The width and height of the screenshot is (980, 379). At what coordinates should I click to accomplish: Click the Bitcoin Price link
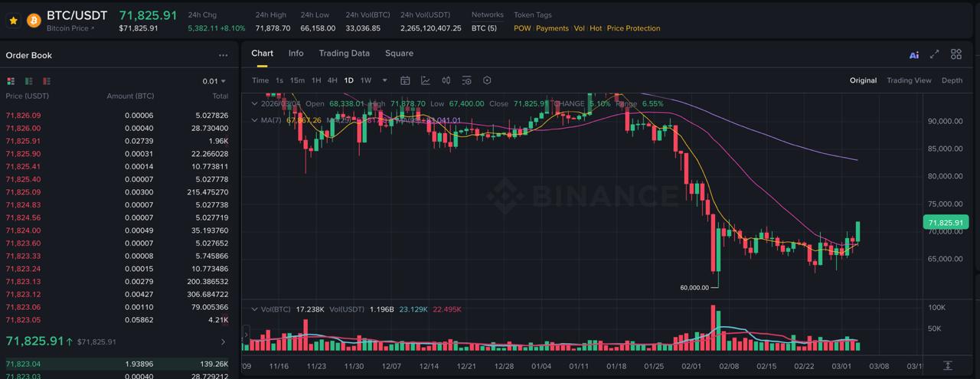(70, 28)
